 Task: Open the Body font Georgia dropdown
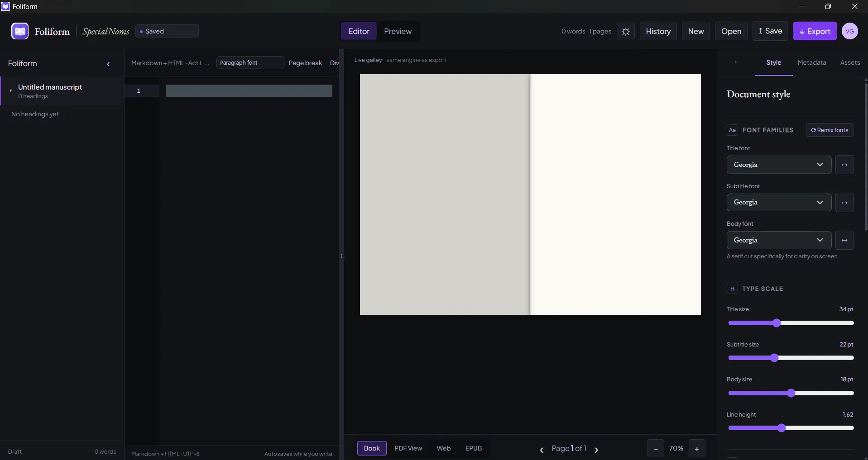(779, 240)
